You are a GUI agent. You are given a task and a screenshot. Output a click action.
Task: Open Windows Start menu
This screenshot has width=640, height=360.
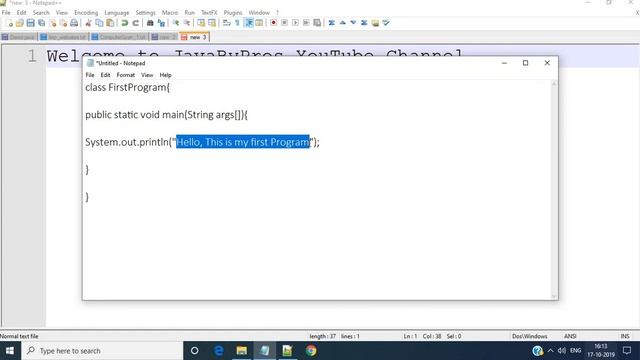[x=10, y=351]
